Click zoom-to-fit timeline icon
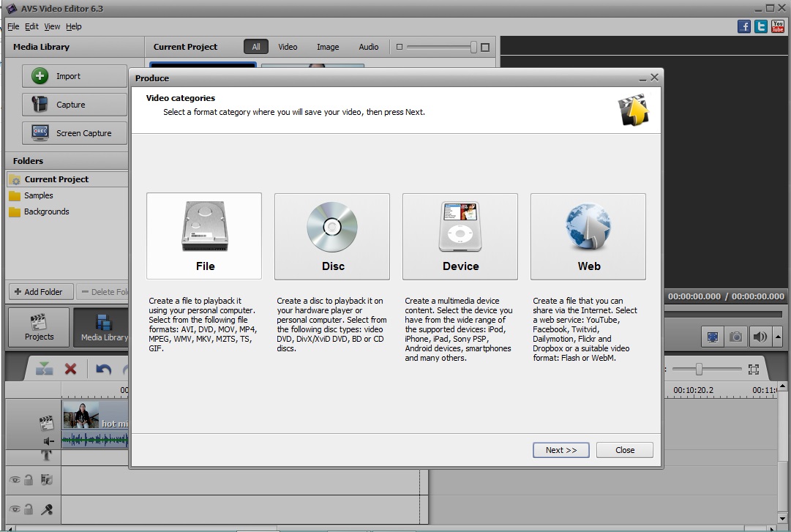The image size is (791, 532). click(x=753, y=370)
